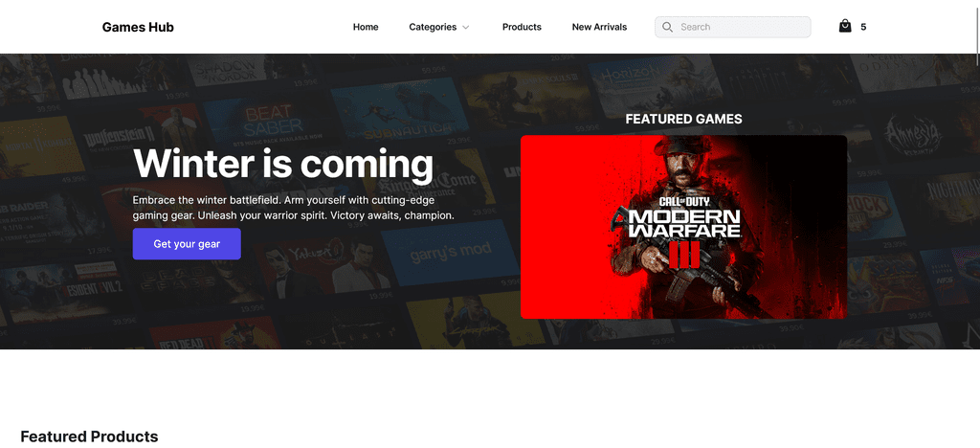Click the Get your gear button
This screenshot has width=980, height=448.
tap(187, 244)
